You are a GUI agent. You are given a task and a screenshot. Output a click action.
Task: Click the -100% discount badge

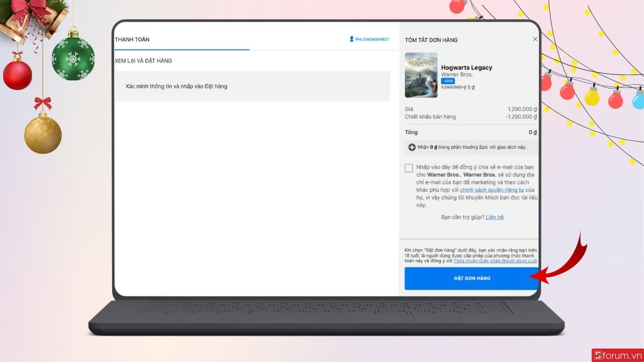(448, 81)
